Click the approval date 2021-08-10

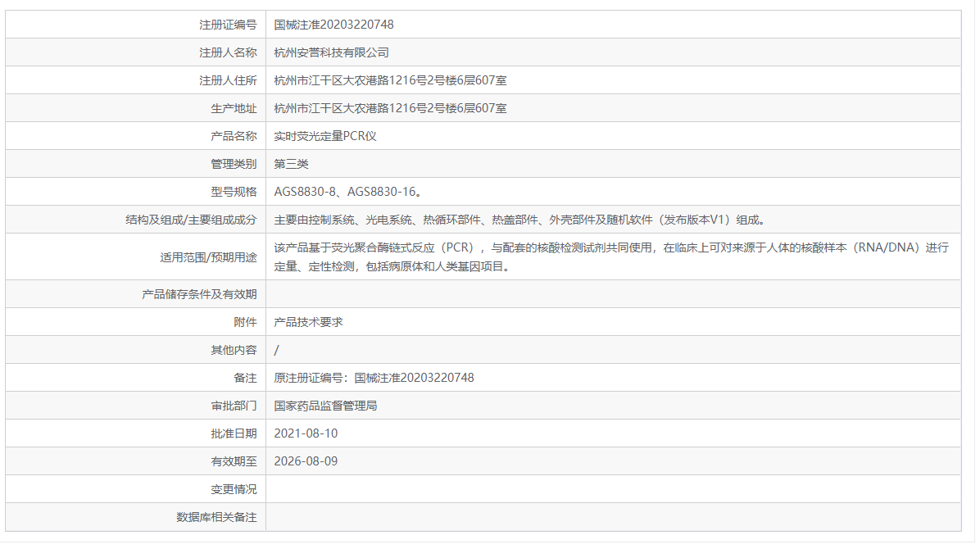(302, 433)
